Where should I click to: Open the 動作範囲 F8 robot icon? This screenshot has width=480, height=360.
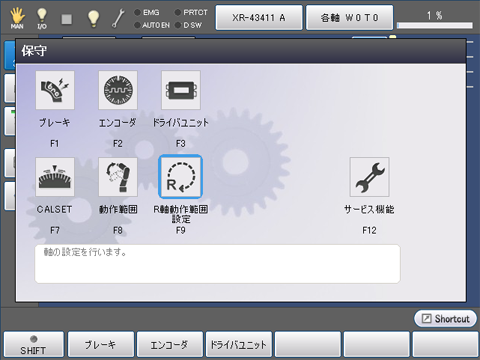click(x=118, y=177)
